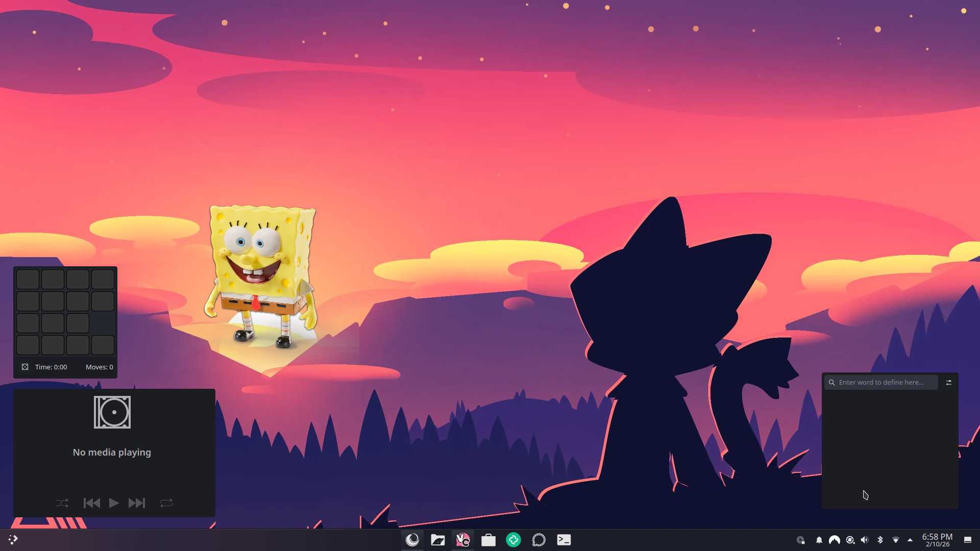
Task: Open the Signal-style chat bubble icon
Action: coord(538,540)
